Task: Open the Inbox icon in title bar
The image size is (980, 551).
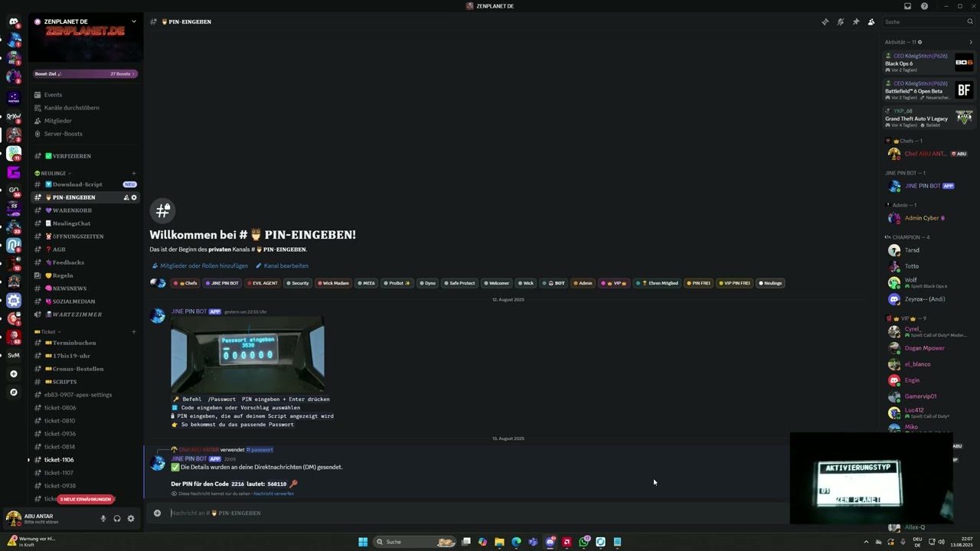Action: pos(907,6)
